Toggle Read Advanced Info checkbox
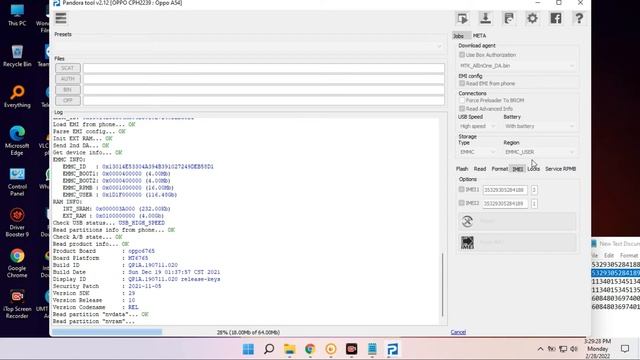This screenshot has height=360, width=640. (x=462, y=109)
